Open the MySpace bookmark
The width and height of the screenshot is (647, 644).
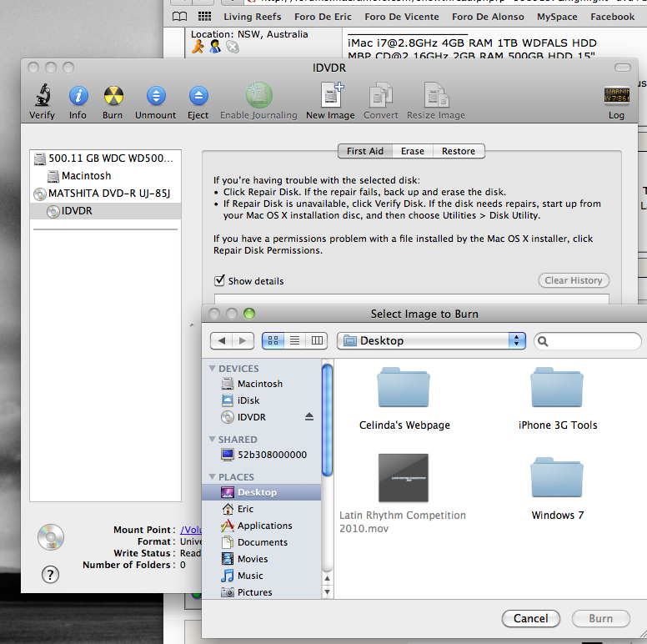[557, 17]
